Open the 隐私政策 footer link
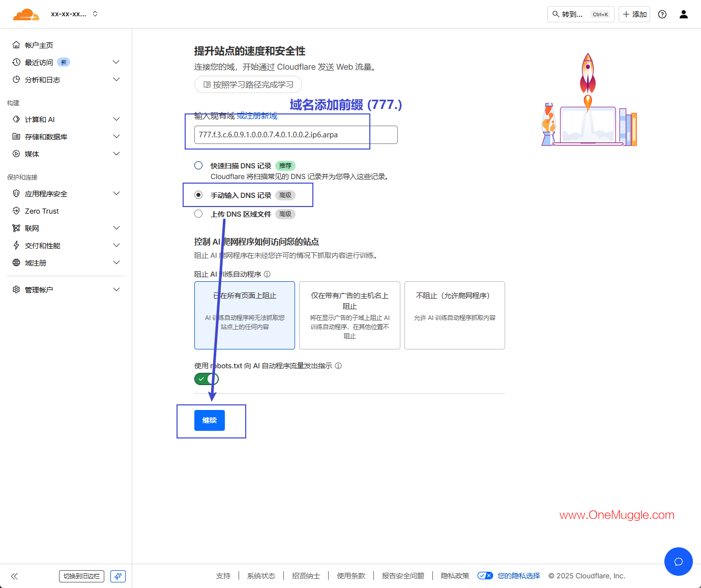701x588 pixels. coord(455,576)
